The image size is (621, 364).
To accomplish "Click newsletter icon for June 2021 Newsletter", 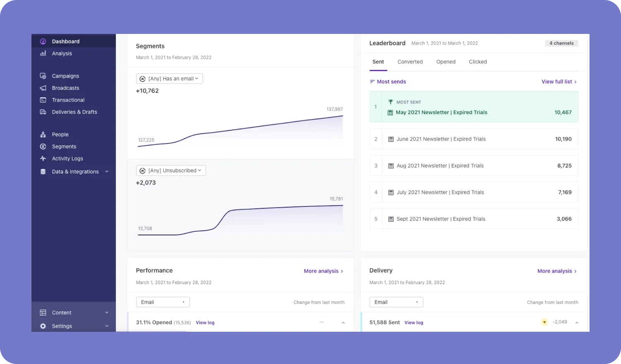I will pos(391,139).
